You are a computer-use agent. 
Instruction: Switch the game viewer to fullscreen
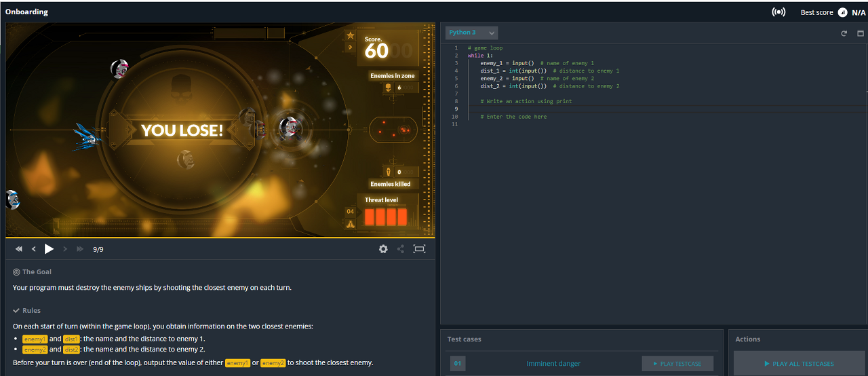pos(419,249)
